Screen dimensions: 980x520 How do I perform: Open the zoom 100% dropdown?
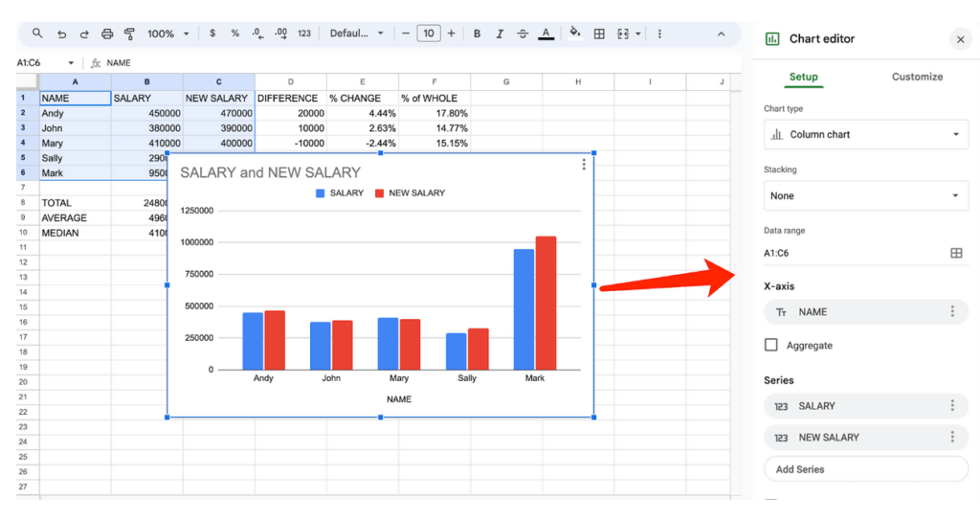coord(167,34)
